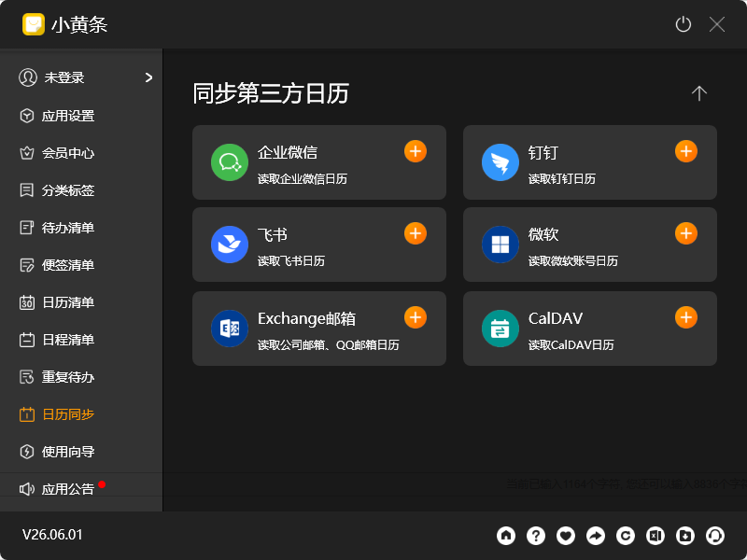This screenshot has height=560, width=747.
Task: Add CalDAV calendar with plus button
Action: [686, 317]
